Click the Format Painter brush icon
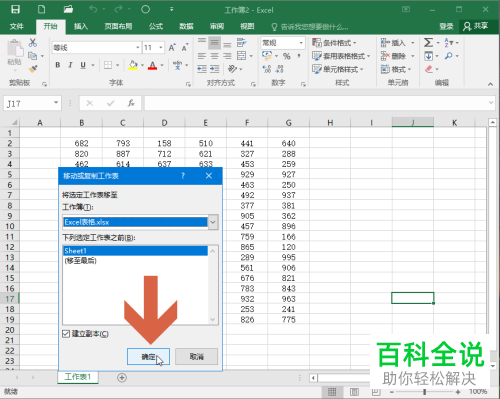 pos(33,69)
